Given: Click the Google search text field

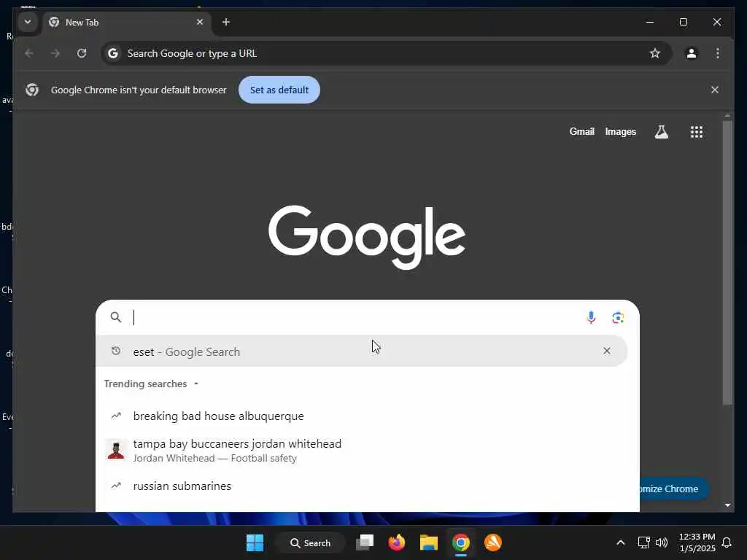Looking at the screenshot, I should click(x=355, y=317).
